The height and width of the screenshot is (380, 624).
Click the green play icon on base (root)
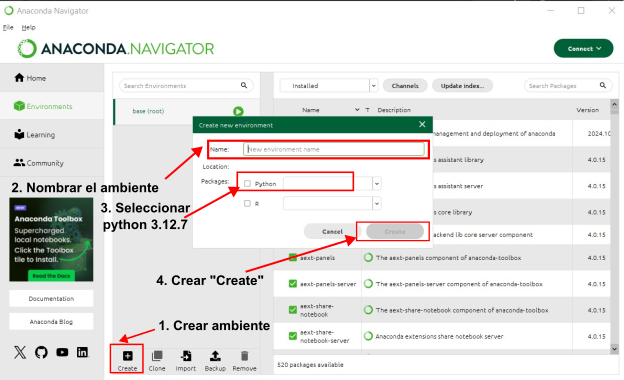click(x=238, y=111)
